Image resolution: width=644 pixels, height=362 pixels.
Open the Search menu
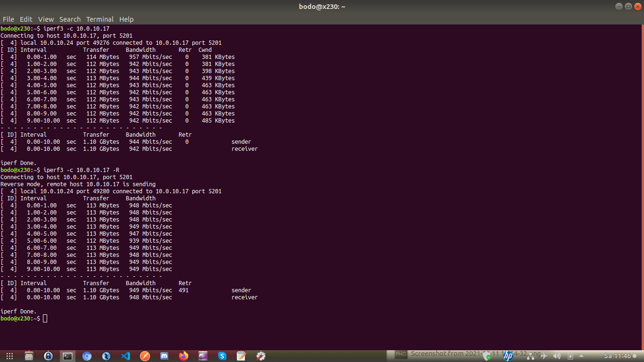[70, 19]
